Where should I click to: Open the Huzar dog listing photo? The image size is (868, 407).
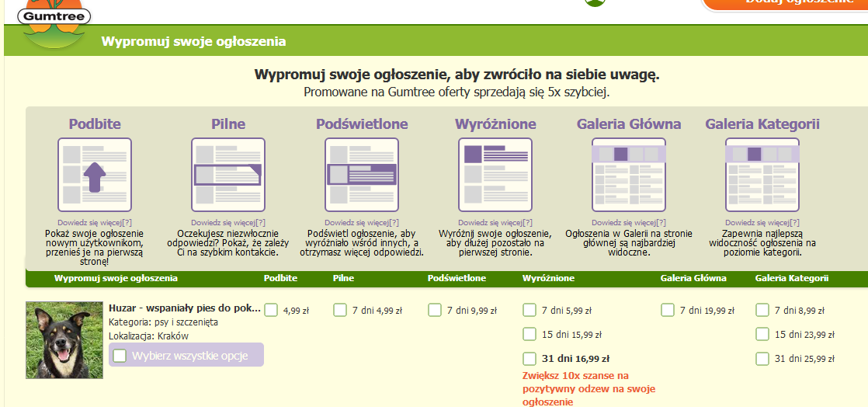click(x=64, y=340)
